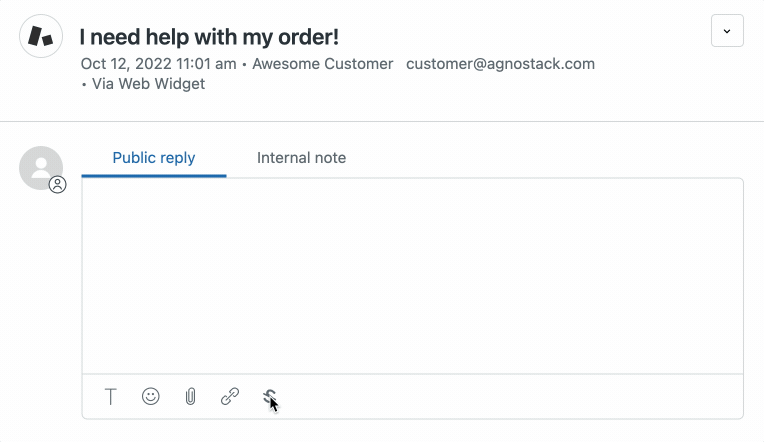Expand the ticket options chevron dropdown

point(727,31)
